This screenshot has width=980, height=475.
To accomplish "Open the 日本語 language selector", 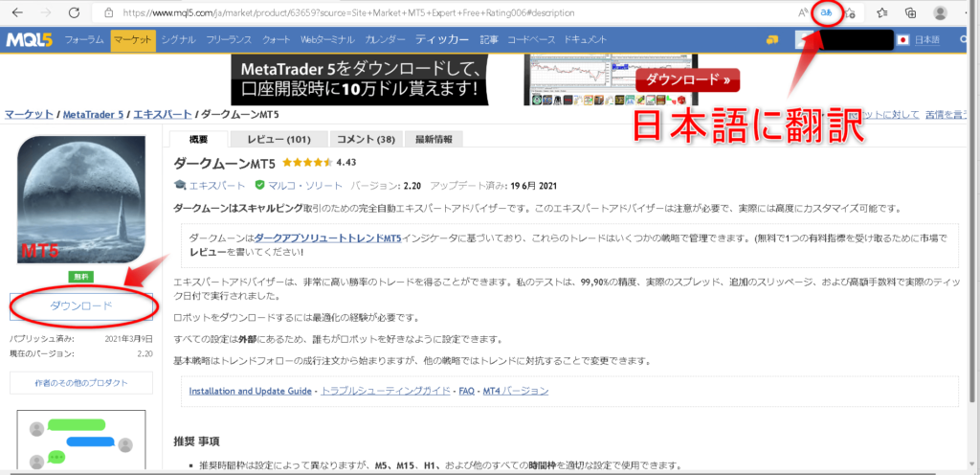I will click(926, 40).
